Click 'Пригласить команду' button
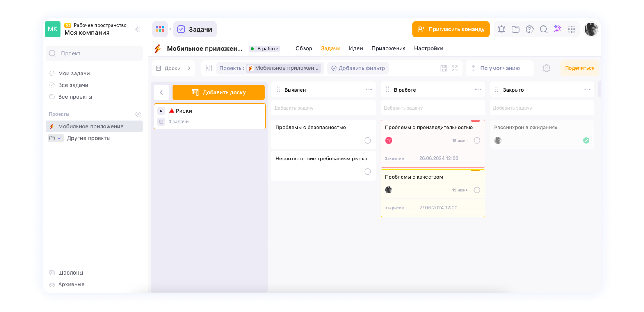This screenshot has width=644, height=312. pos(451,29)
